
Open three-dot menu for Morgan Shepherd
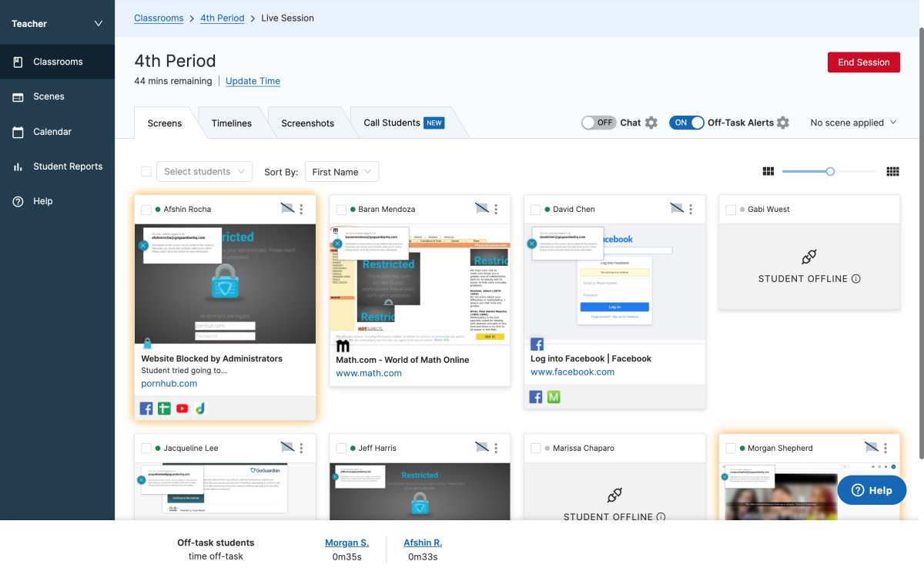[885, 448]
